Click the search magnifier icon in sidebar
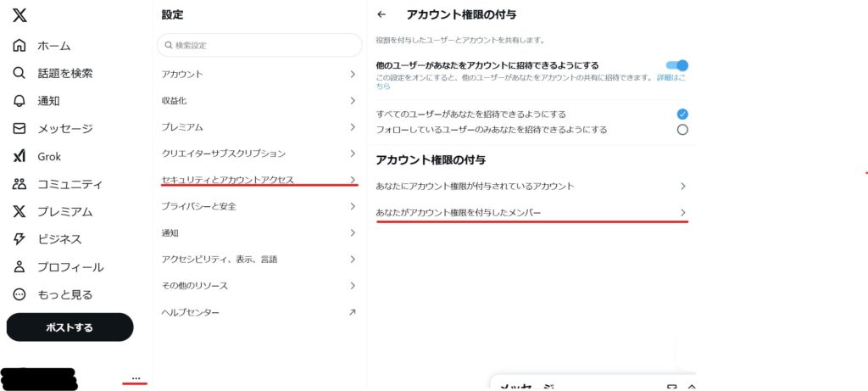Image resolution: width=868 pixels, height=391 pixels. pos(19,74)
